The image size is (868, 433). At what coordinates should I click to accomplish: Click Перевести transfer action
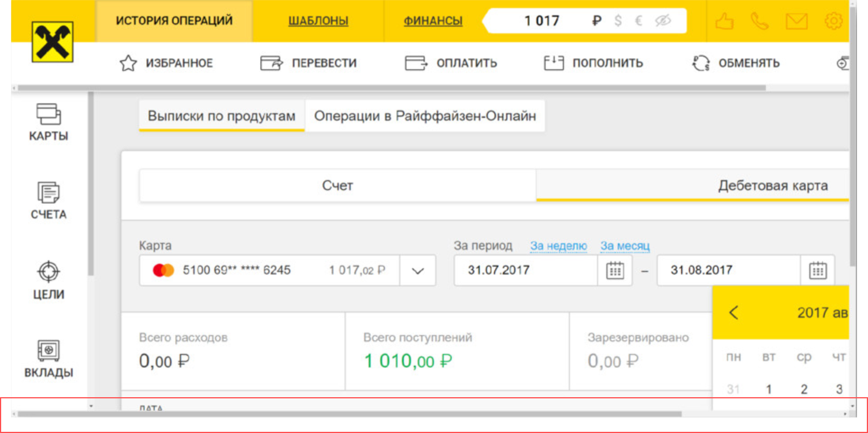coord(309,63)
